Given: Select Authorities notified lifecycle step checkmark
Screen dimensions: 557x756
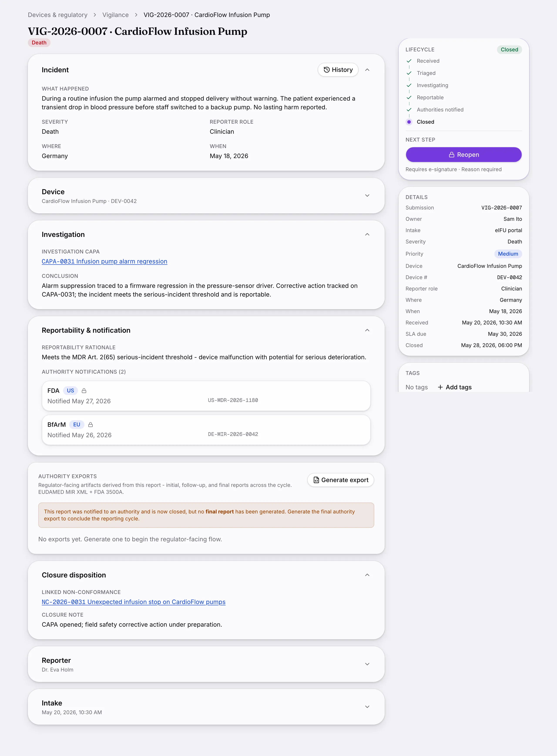Looking at the screenshot, I should (409, 110).
